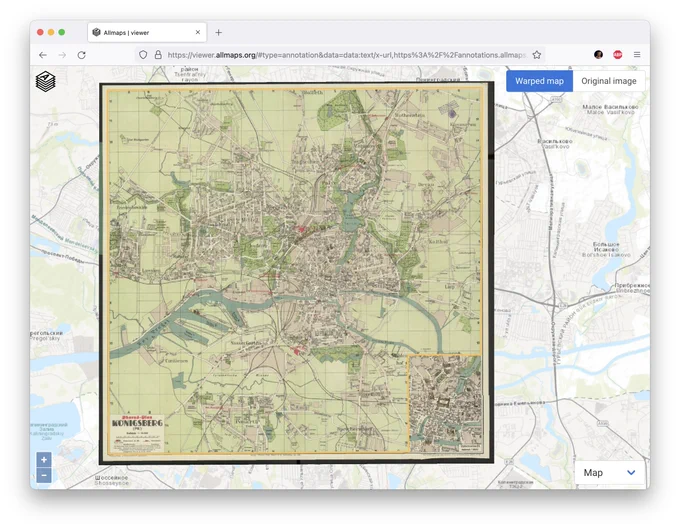This screenshot has width=680, height=529.
Task: Go back with the browser back arrow
Action: click(x=42, y=55)
